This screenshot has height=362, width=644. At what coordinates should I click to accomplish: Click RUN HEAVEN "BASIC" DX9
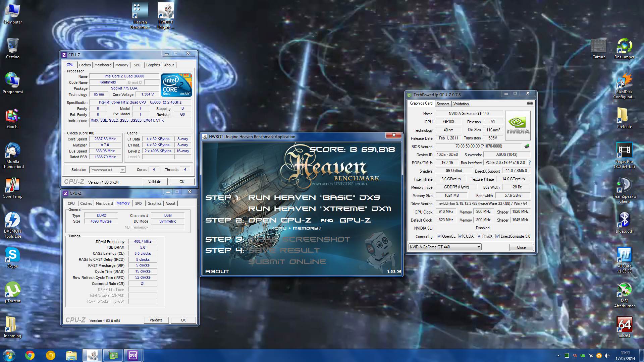click(314, 198)
